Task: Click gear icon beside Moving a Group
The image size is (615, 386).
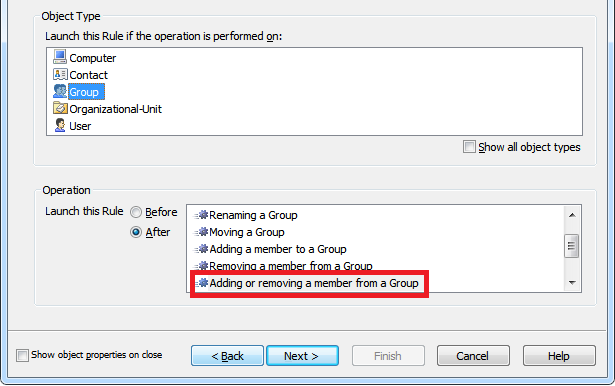Action: (202, 232)
